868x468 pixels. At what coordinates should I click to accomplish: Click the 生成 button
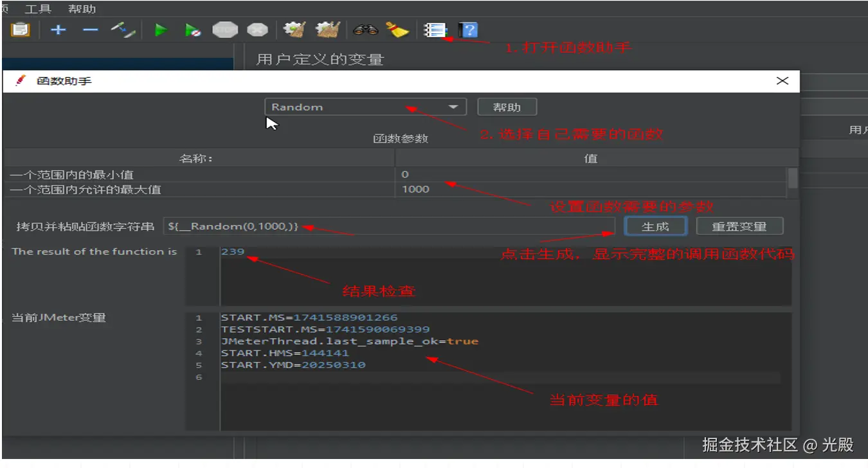[x=655, y=226]
